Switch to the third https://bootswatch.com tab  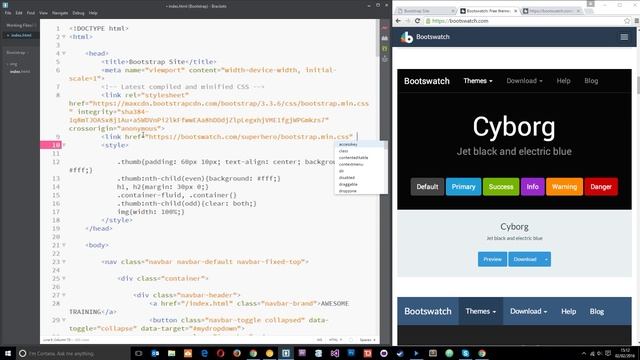coord(551,11)
